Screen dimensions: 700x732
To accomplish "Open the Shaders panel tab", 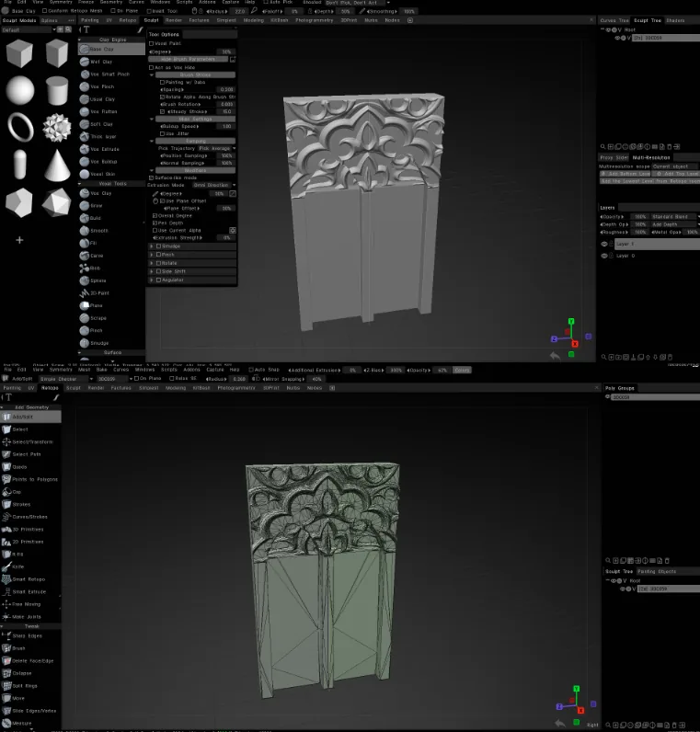I will [675, 20].
